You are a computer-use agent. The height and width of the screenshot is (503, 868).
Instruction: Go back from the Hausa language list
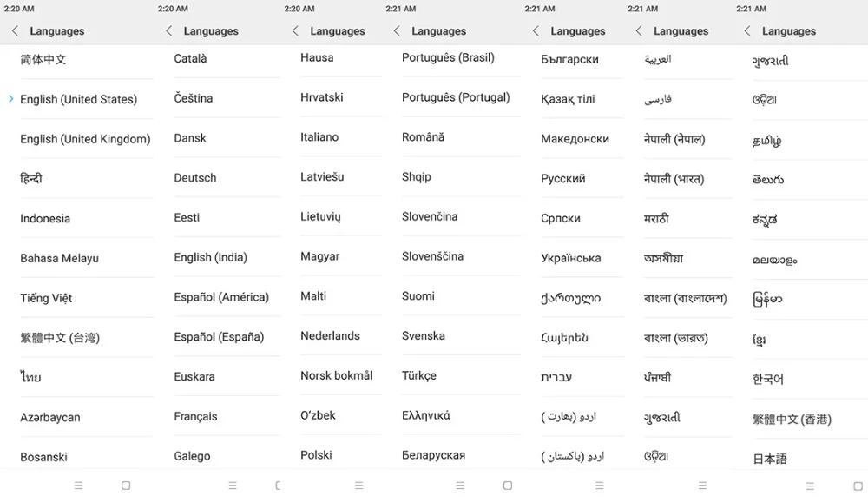tap(295, 31)
